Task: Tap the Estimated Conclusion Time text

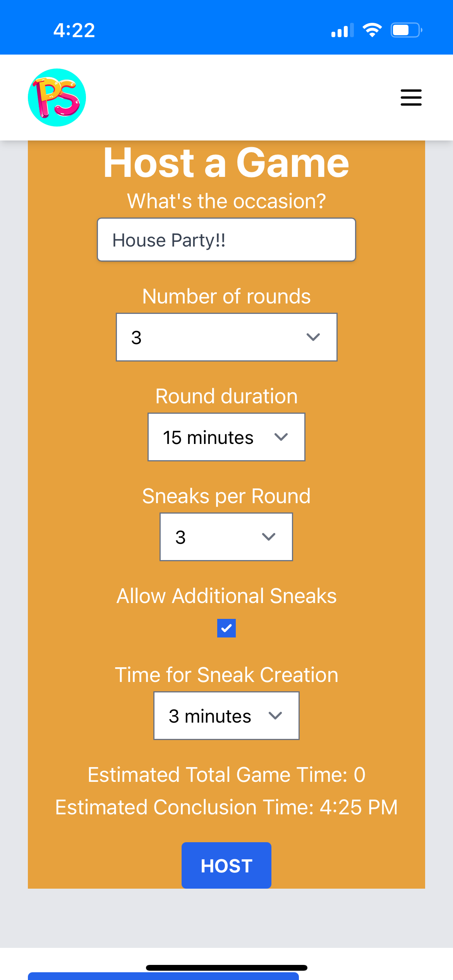Action: (x=226, y=807)
